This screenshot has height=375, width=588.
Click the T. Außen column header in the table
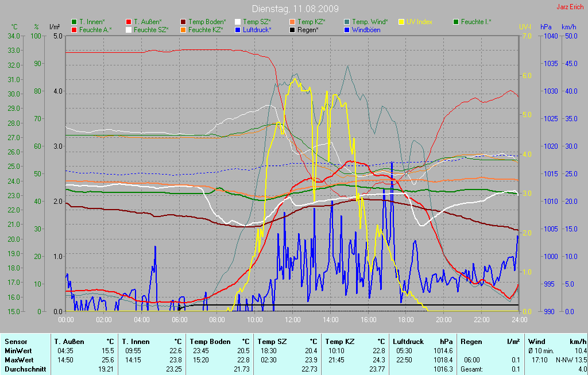click(x=69, y=342)
